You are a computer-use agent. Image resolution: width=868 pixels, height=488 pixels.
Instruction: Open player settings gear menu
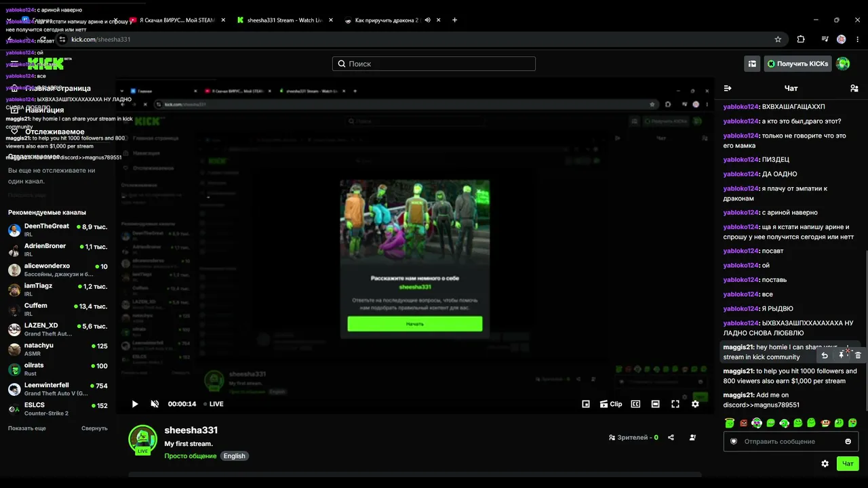pos(695,404)
